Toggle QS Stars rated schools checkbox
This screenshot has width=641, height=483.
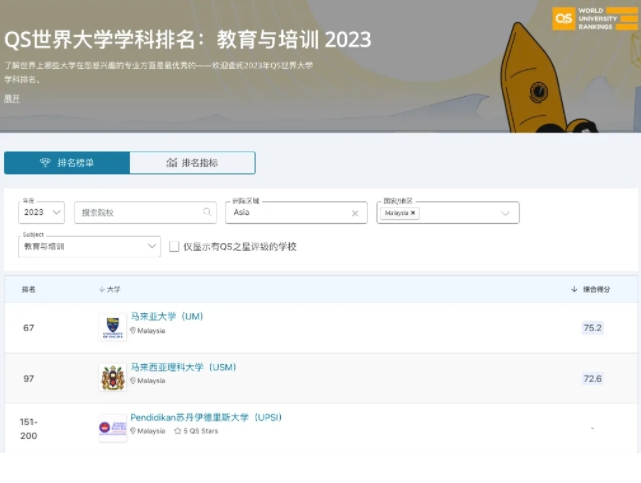(174, 246)
